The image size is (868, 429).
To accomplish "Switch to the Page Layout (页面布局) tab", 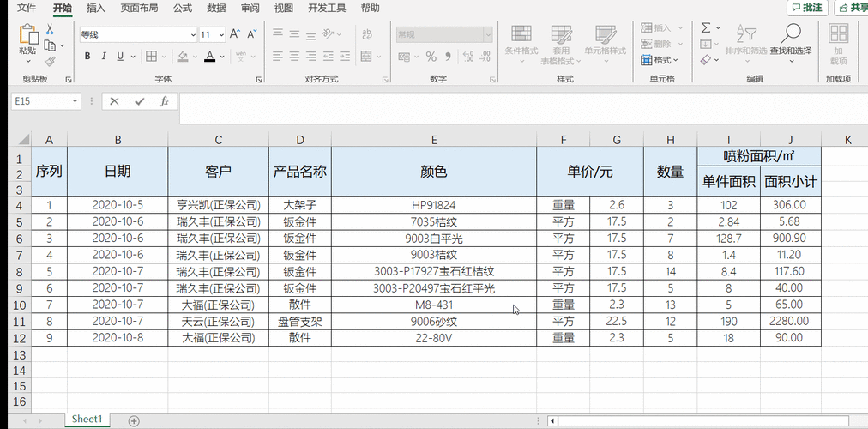I will click(x=139, y=8).
